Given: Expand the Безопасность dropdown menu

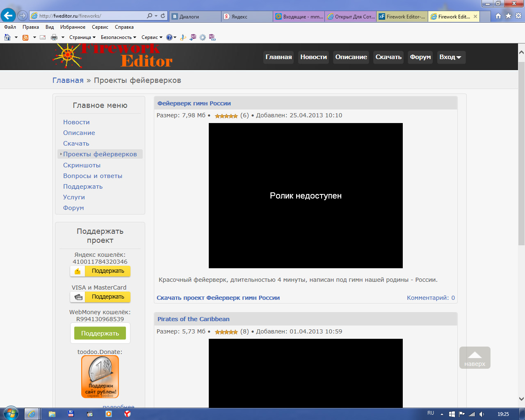Looking at the screenshot, I should pyautogui.click(x=118, y=37).
